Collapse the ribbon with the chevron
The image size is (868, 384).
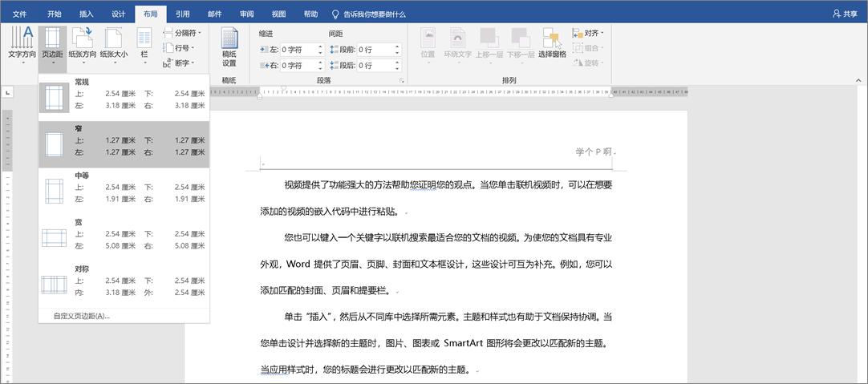pyautogui.click(x=858, y=81)
